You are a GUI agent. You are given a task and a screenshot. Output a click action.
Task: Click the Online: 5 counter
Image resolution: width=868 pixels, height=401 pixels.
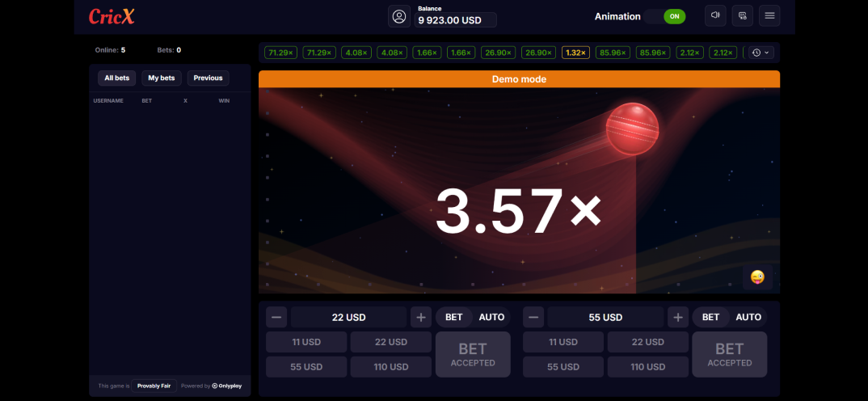coord(110,50)
